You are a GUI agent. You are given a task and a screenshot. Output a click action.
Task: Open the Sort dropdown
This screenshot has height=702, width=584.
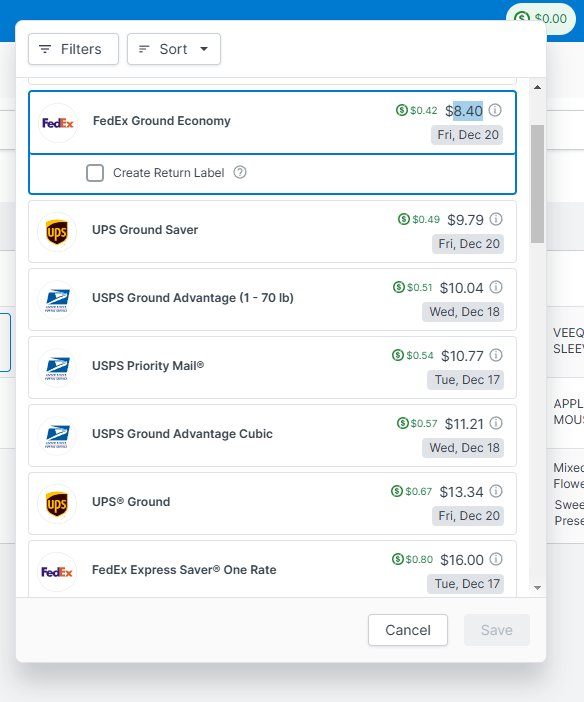(x=174, y=49)
